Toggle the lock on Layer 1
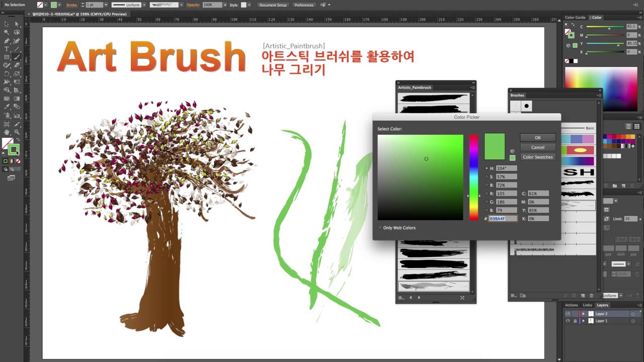The image size is (644, 362). coord(575,321)
